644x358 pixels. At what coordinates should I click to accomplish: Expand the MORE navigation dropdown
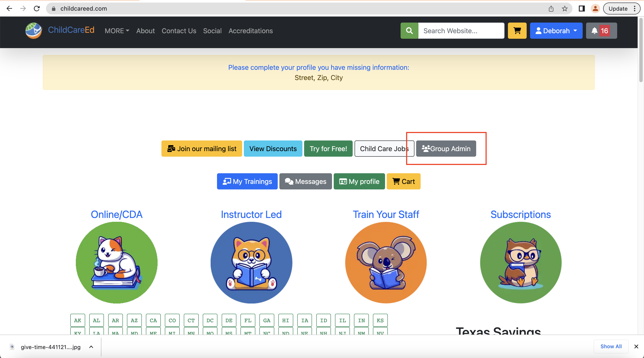click(117, 31)
